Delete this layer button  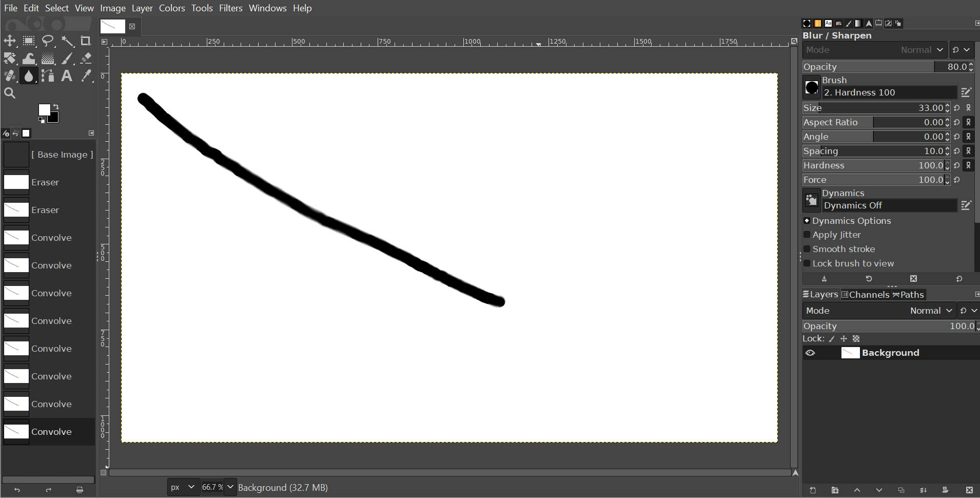coord(969,490)
